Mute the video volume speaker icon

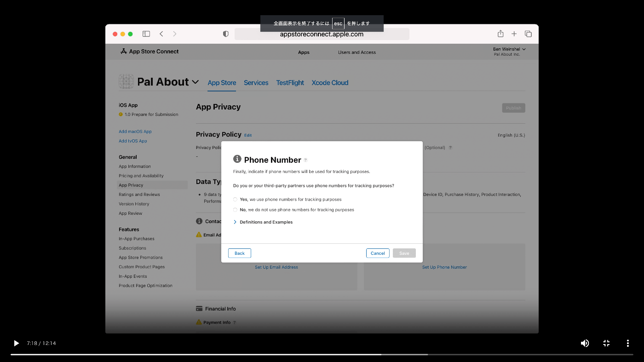pos(585,343)
